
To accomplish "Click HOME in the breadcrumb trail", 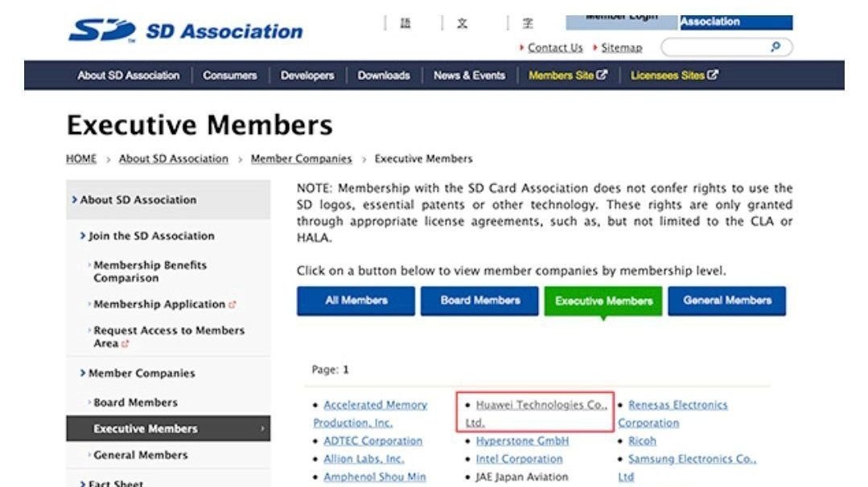I will pos(81,159).
